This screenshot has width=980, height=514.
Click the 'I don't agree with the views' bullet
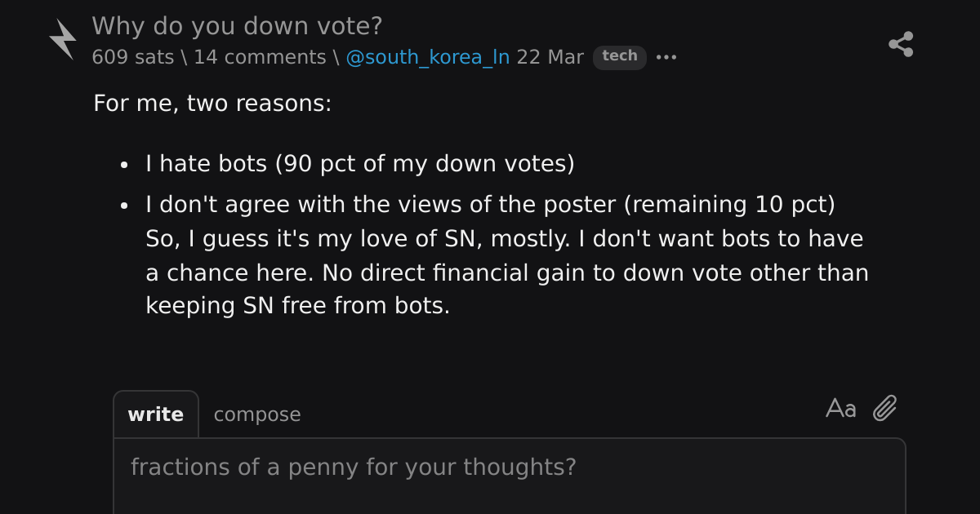click(x=490, y=205)
